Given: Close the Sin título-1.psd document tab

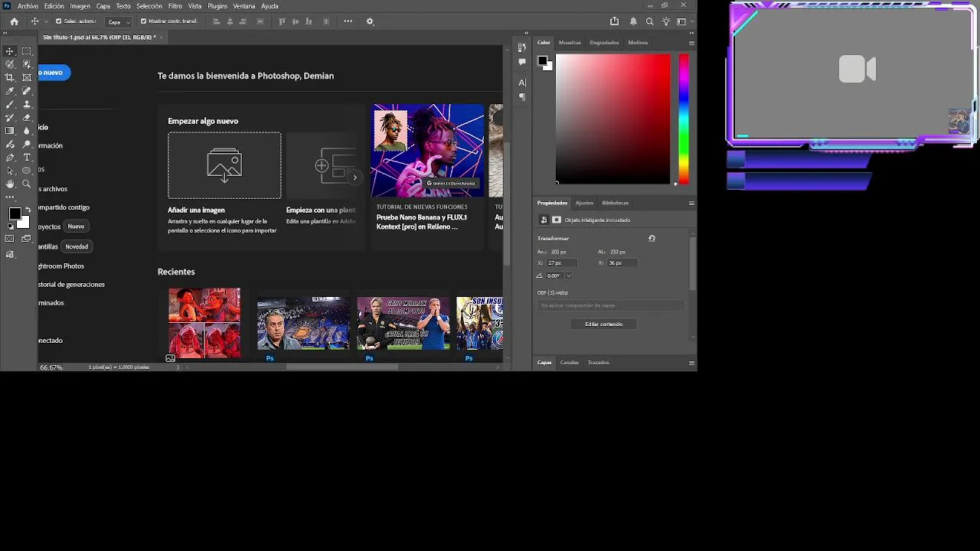Looking at the screenshot, I should (x=162, y=37).
